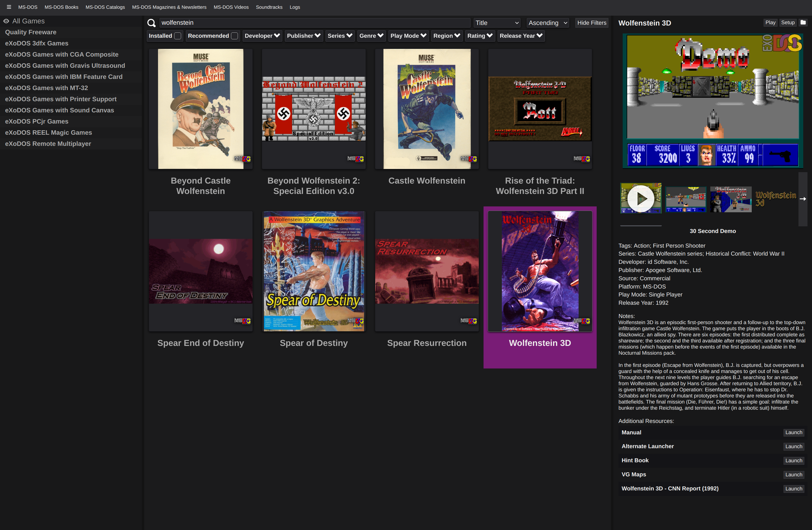Click the media thumbnail strip scrollbar
Screen dimensions: 812x530
(641, 226)
